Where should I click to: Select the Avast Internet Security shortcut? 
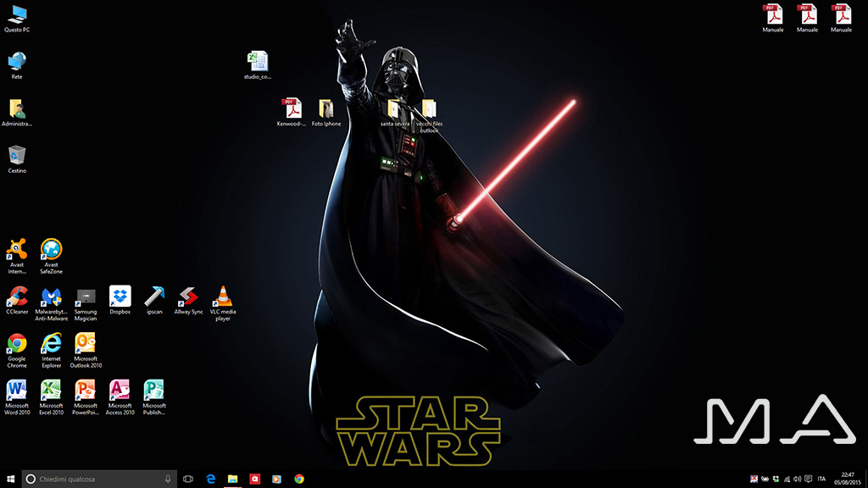17,256
